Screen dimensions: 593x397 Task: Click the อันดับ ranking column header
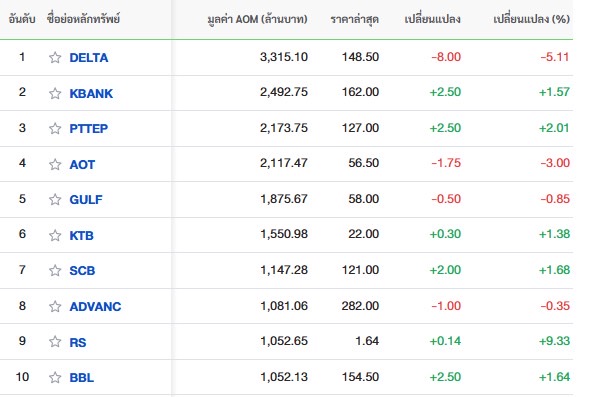click(22, 19)
